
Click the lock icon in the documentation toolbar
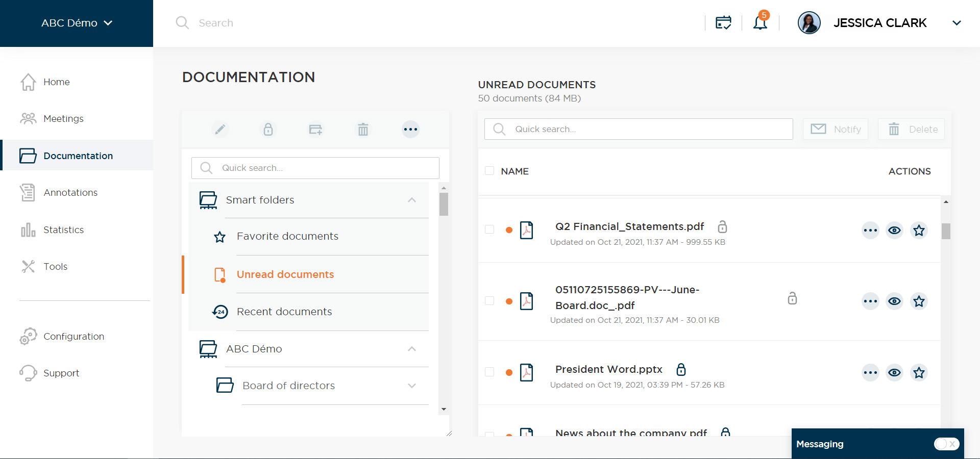pos(268,130)
